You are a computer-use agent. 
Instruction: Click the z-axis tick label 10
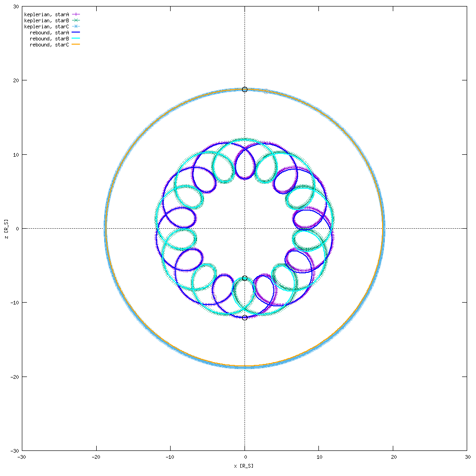click(x=16, y=154)
